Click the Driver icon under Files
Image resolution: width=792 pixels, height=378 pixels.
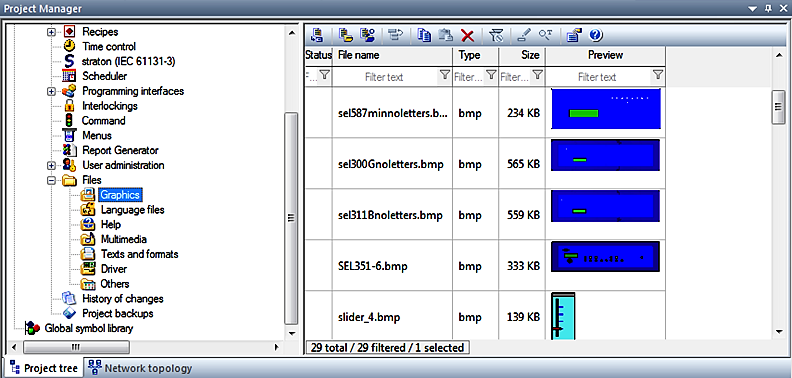(88, 269)
